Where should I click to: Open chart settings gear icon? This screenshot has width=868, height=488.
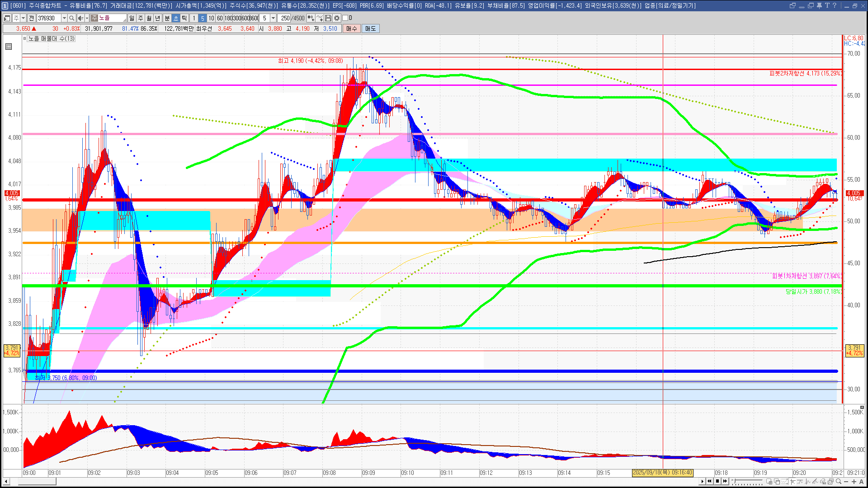pyautogui.click(x=337, y=18)
